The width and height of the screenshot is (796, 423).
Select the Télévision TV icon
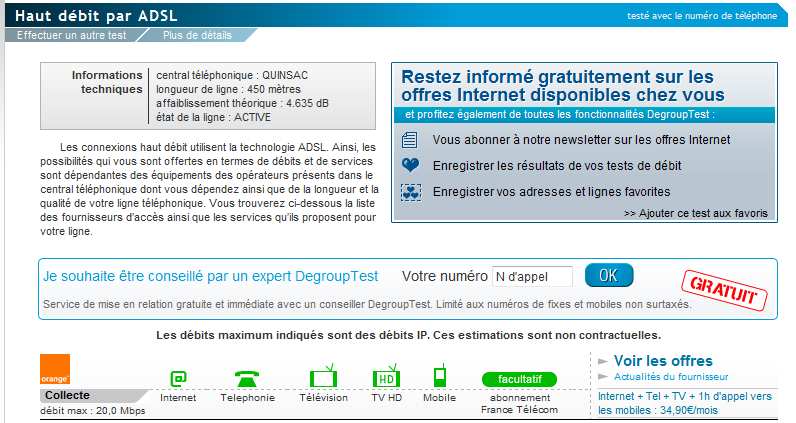click(323, 376)
